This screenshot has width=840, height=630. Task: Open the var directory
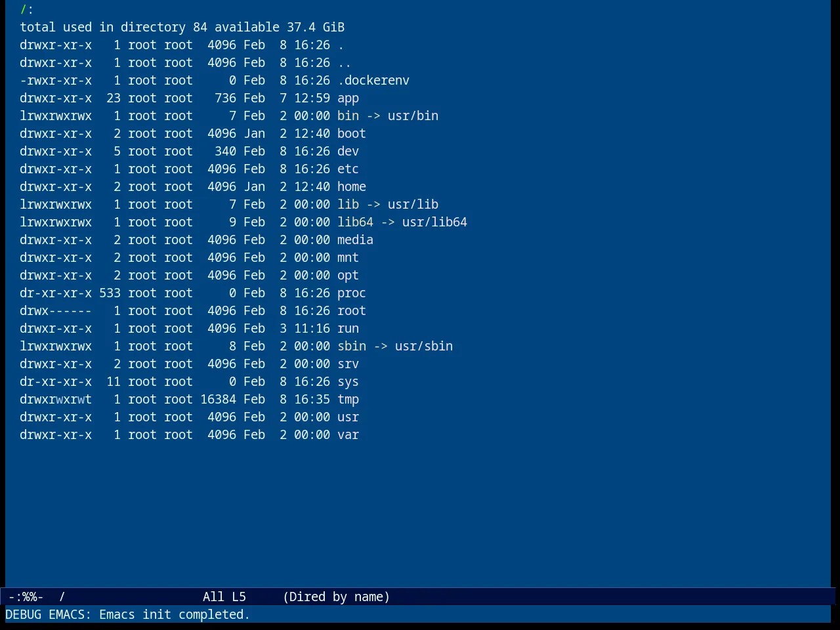click(x=348, y=435)
